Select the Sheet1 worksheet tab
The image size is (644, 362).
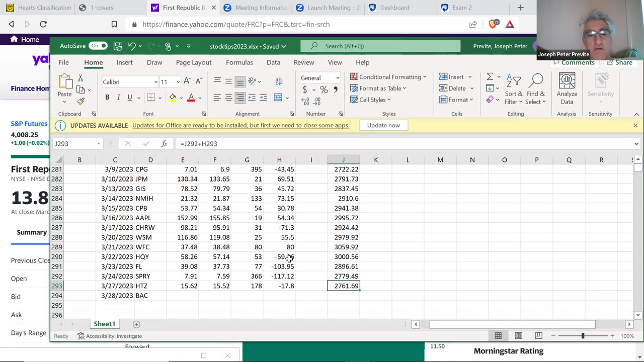(105, 324)
